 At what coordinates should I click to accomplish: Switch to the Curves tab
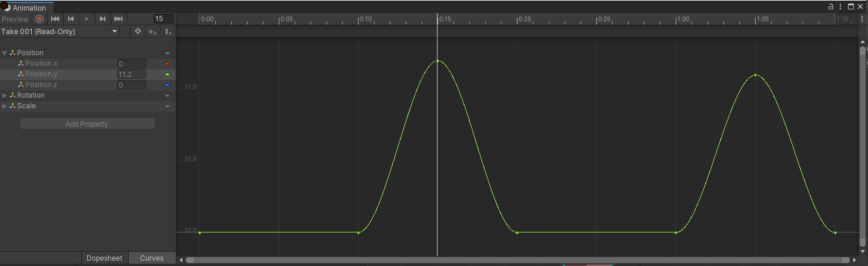coord(152,258)
